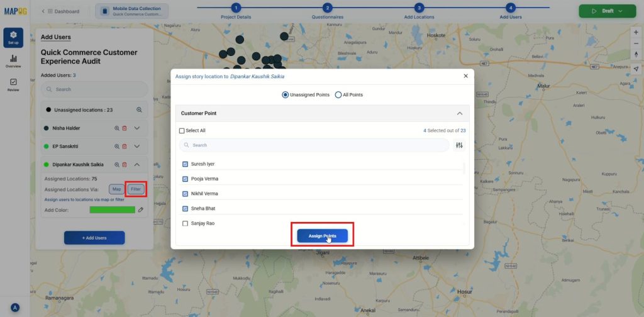The width and height of the screenshot is (644, 317).
Task: Zoom to unassigned locations magnifier icon
Action: click(x=139, y=110)
